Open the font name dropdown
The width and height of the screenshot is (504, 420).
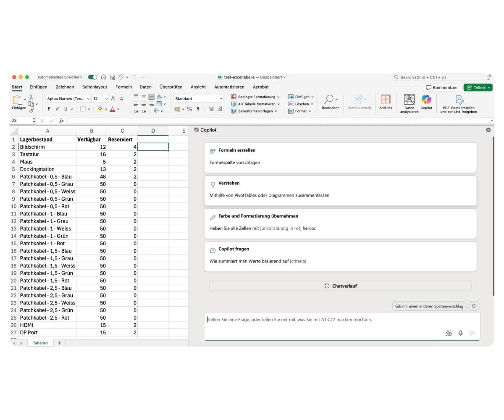88,99
